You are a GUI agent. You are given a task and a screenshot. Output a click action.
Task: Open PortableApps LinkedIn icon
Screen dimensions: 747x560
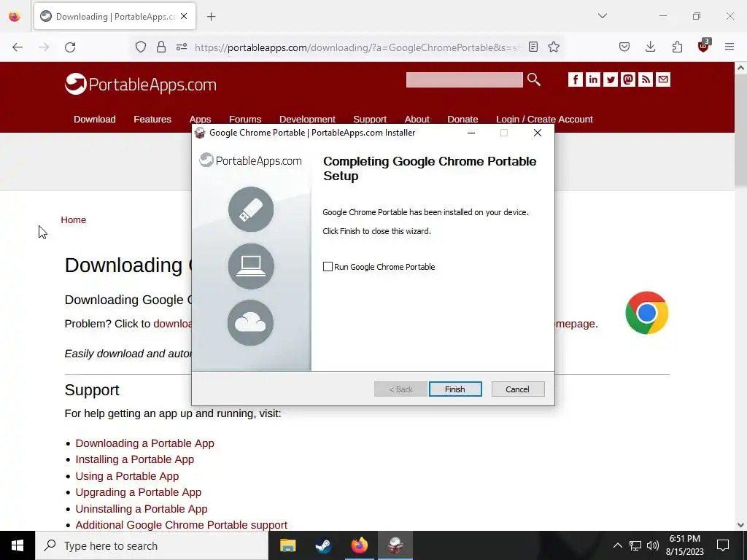pos(592,79)
